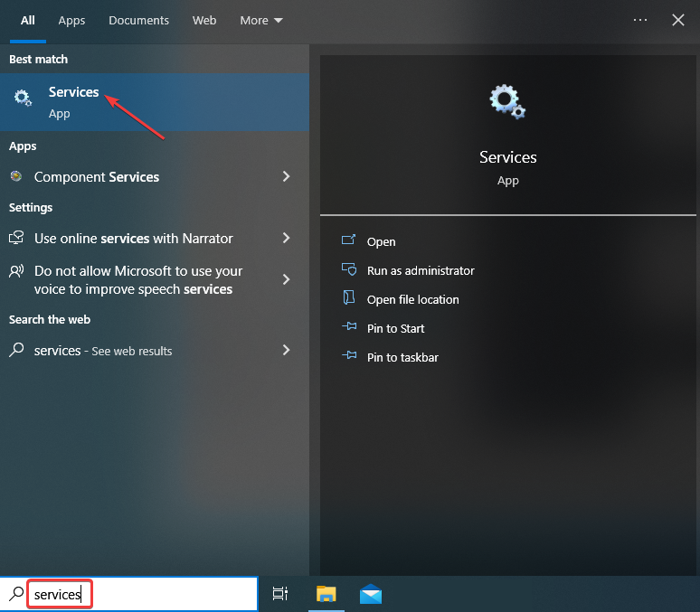Switch to the All tab
Image resolution: width=700 pixels, height=612 pixels.
(28, 21)
